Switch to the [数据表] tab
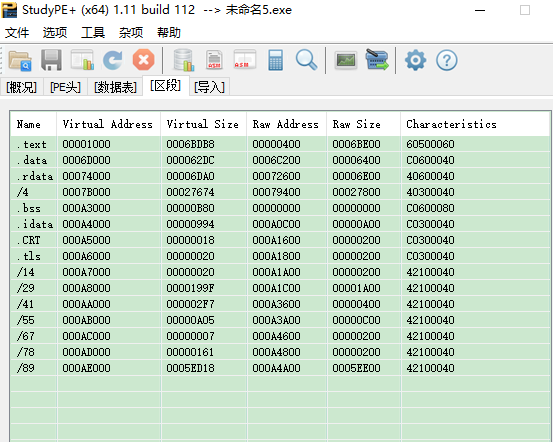The image size is (553, 442). pos(115,87)
